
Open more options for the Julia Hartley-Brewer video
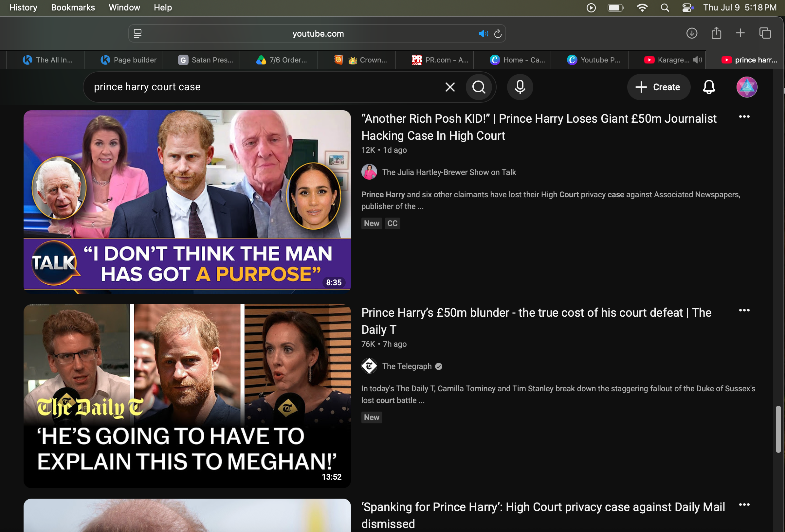pyautogui.click(x=744, y=117)
